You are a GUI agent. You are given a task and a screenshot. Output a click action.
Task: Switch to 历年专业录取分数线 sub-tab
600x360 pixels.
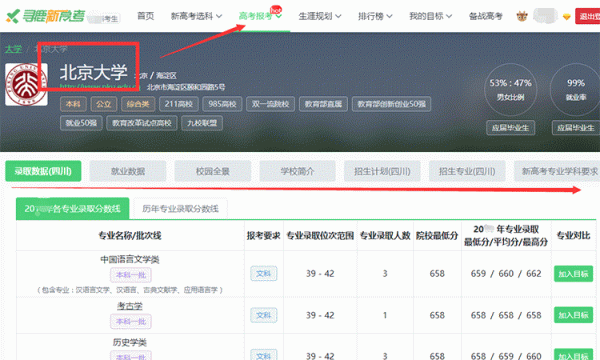(x=180, y=209)
